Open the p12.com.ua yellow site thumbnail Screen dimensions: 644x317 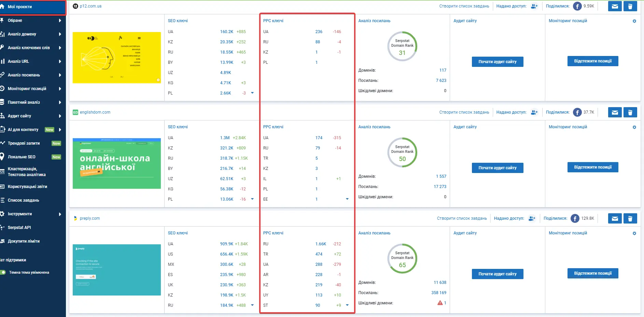117,58
